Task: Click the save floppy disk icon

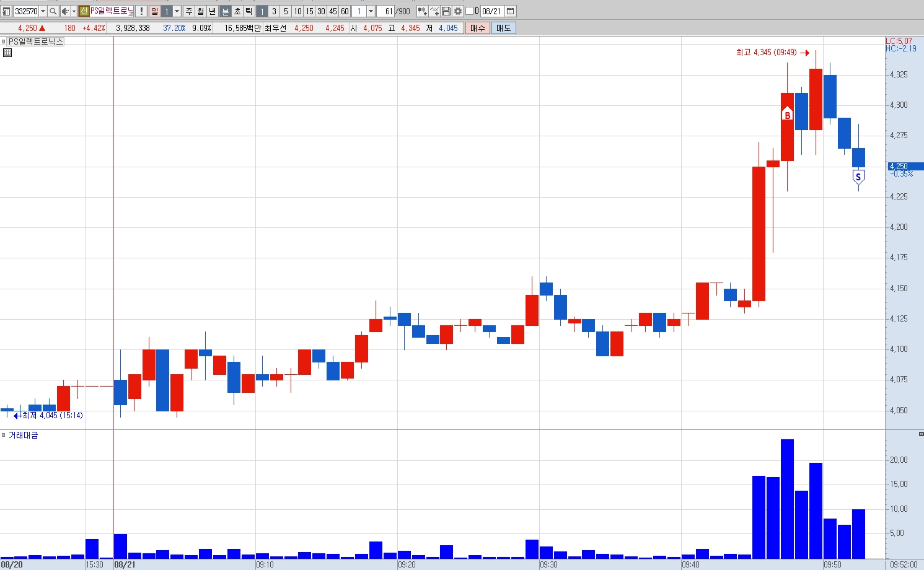Action: pyautogui.click(x=446, y=11)
